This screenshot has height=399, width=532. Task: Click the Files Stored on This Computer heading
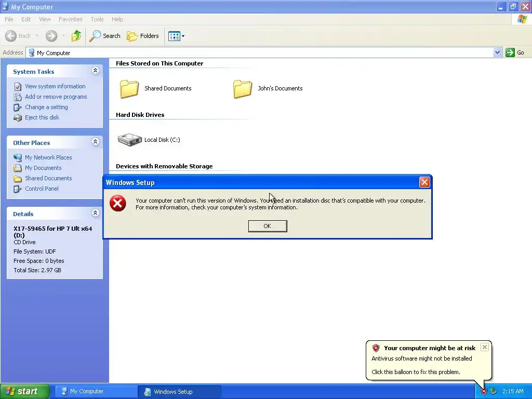(x=159, y=63)
